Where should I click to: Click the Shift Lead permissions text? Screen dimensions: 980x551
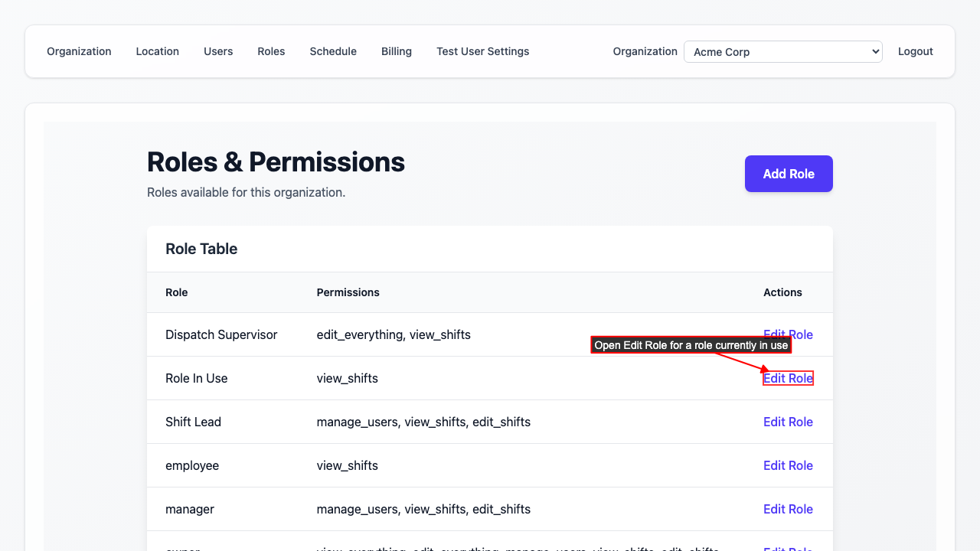pyautogui.click(x=423, y=422)
